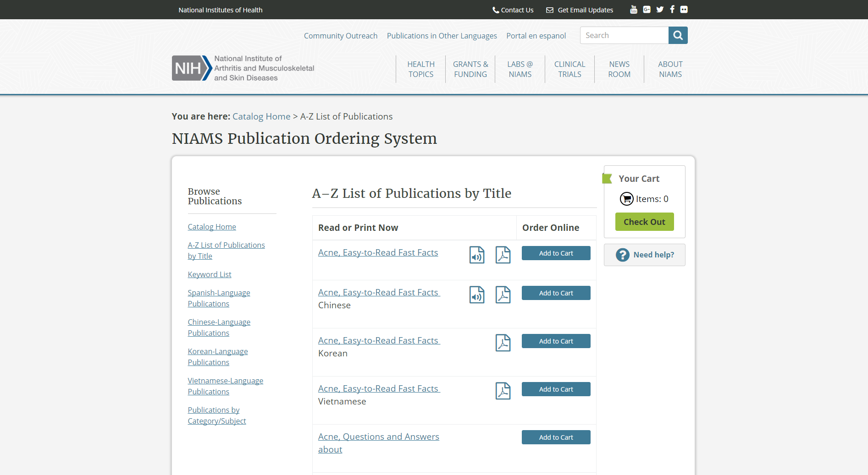Open PDF of Acne Fast Facts Chinese
Viewport: 868px width, 475px height.
pyautogui.click(x=503, y=295)
